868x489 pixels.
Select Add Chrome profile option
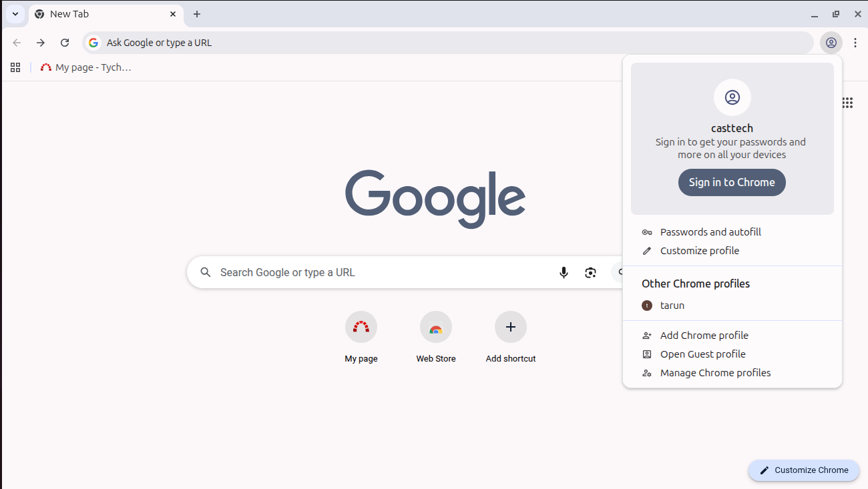click(704, 336)
